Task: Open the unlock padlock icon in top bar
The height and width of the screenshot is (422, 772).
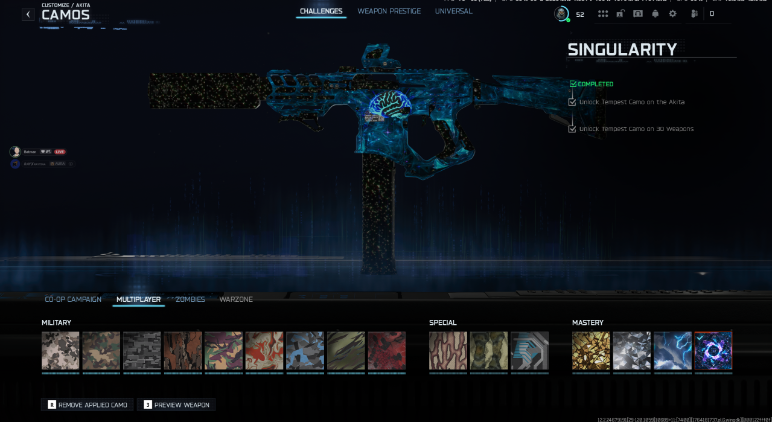Action: tap(620, 14)
